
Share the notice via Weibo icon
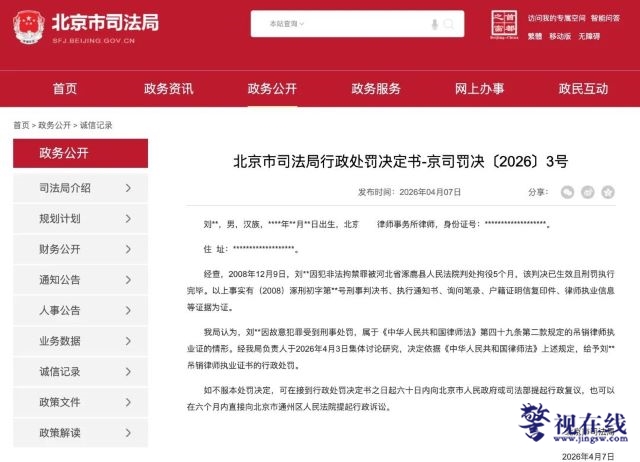pyautogui.click(x=588, y=192)
